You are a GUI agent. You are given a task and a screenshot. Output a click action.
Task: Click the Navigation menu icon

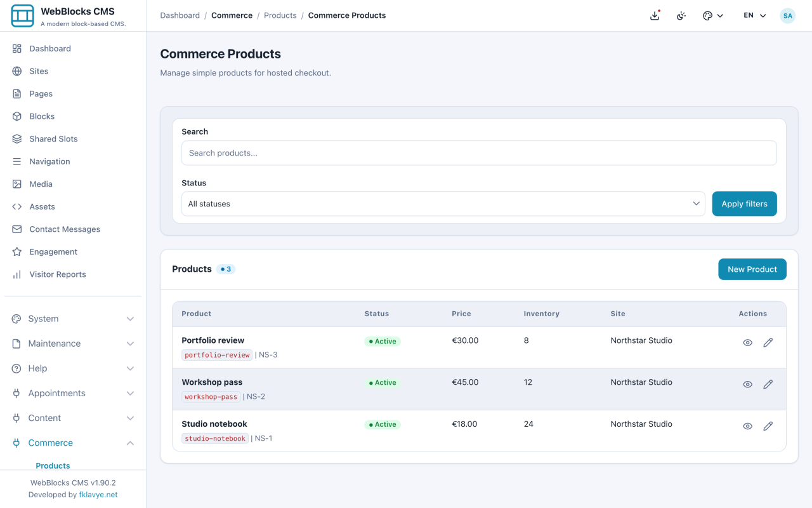17,161
